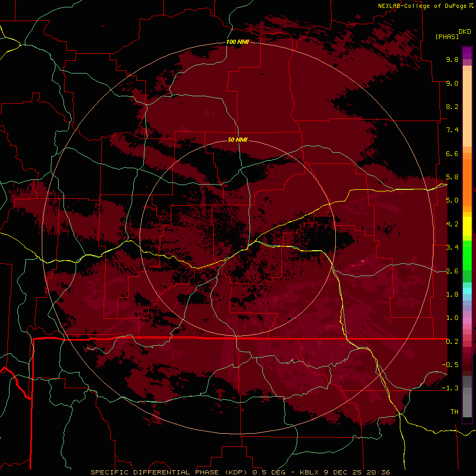Click the [PHAS] legend header label
Viewport: 476px width, 476px height.
tap(447, 36)
